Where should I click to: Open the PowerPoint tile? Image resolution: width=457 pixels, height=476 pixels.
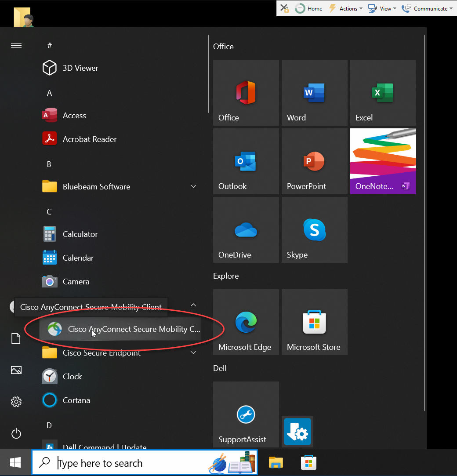point(314,161)
